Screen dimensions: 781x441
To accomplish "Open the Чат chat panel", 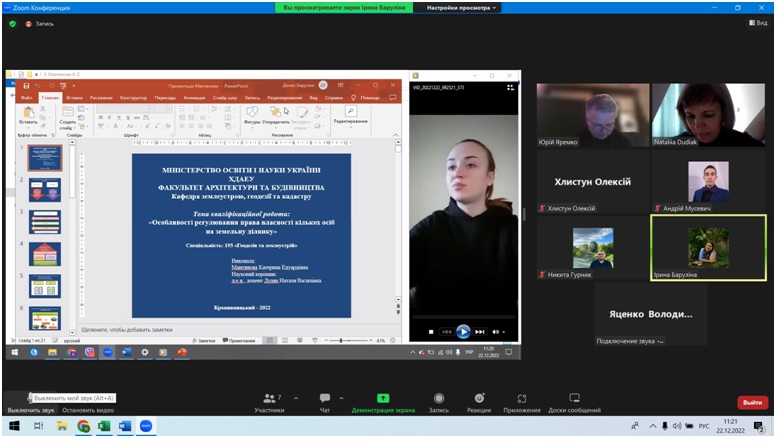I will click(325, 403).
